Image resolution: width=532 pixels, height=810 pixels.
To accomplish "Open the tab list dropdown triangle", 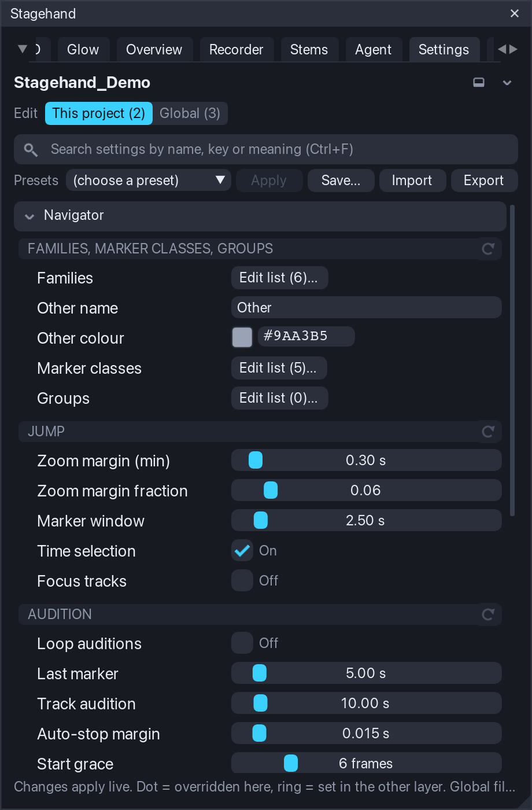I will (x=23, y=49).
